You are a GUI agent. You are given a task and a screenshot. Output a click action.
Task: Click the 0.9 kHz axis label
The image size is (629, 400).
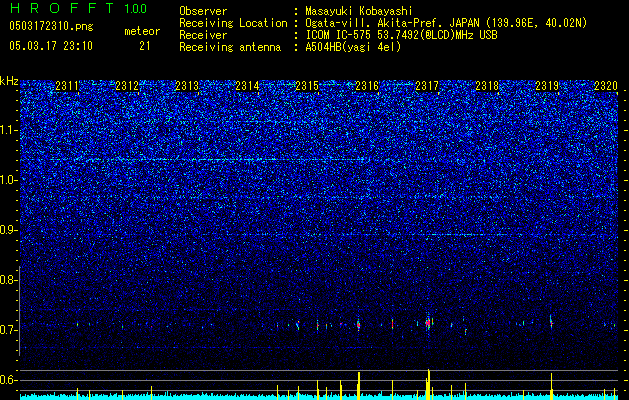pyautogui.click(x=9, y=230)
